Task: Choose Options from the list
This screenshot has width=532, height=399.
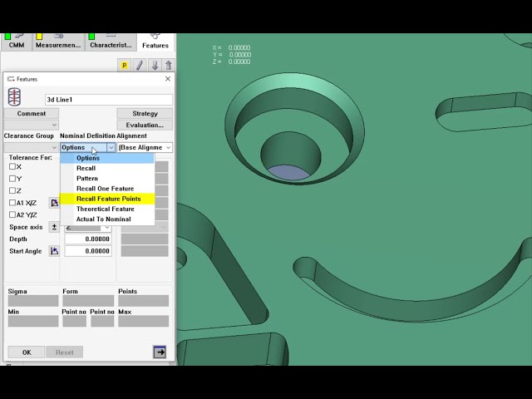Action: [107, 158]
